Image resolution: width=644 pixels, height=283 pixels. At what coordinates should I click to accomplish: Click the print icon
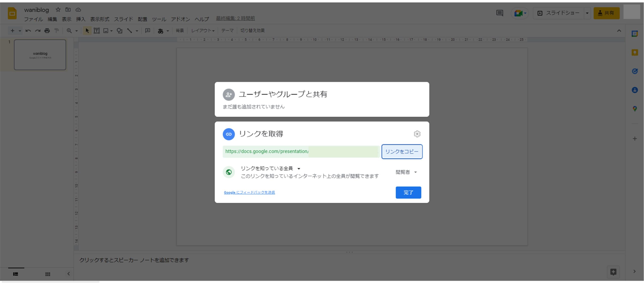click(x=47, y=31)
